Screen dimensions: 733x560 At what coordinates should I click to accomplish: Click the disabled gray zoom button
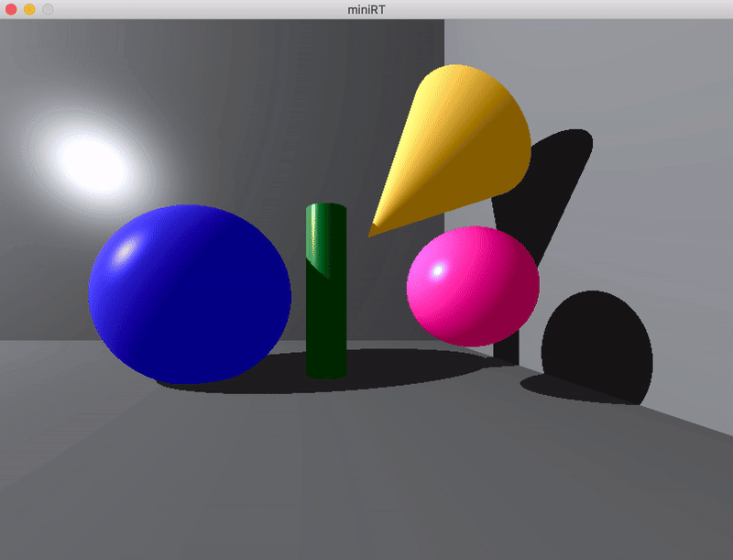point(48,9)
